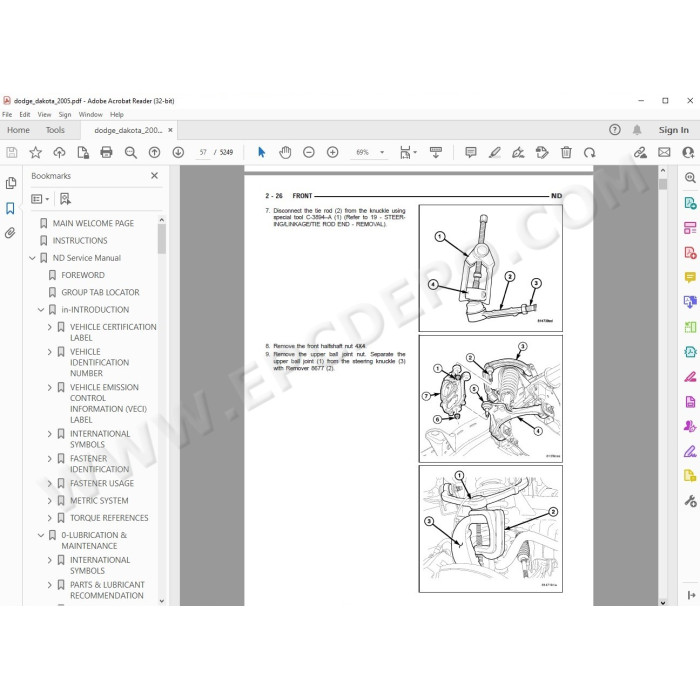Open the INSTRUCTIONS bookmark
The image size is (700, 700).
point(80,241)
